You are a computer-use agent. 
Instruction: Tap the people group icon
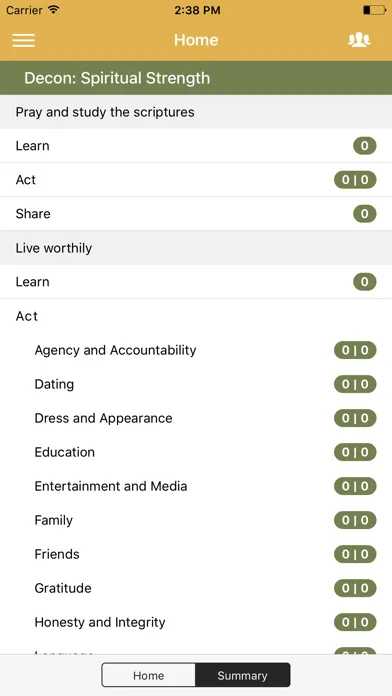pos(359,40)
